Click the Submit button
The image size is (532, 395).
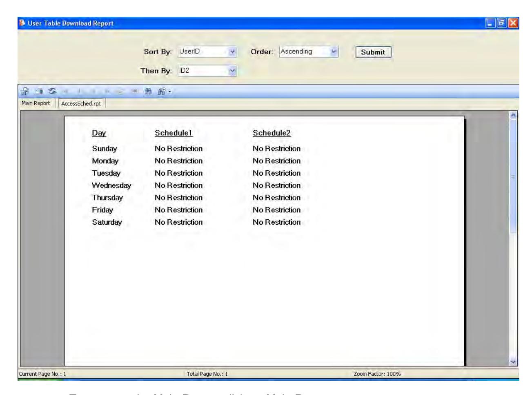pos(373,52)
